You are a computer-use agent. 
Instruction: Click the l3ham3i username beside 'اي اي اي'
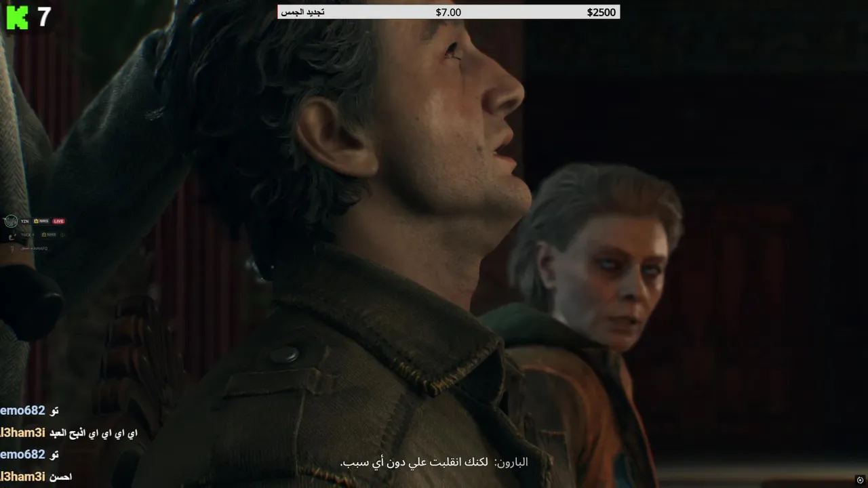click(22, 432)
